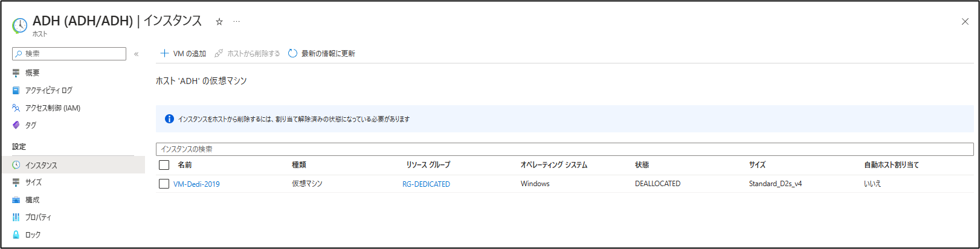Click the 構成 briefcase icon
The image size is (980, 249).
(16, 200)
